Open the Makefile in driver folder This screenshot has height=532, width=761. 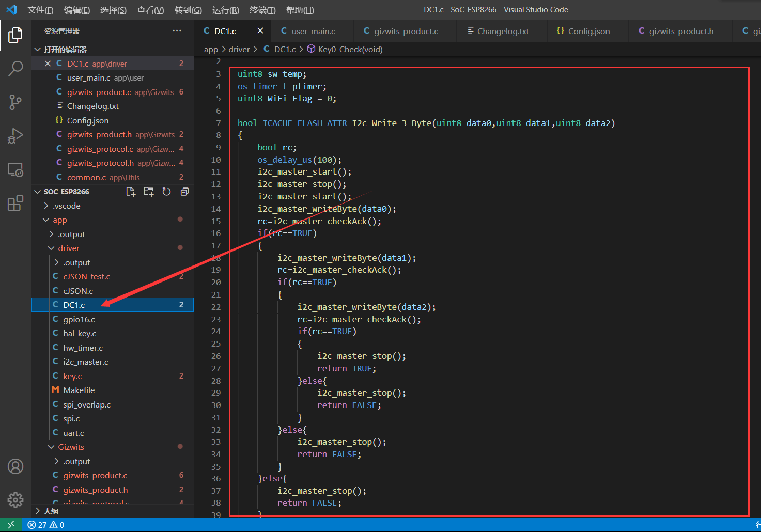click(113, 390)
